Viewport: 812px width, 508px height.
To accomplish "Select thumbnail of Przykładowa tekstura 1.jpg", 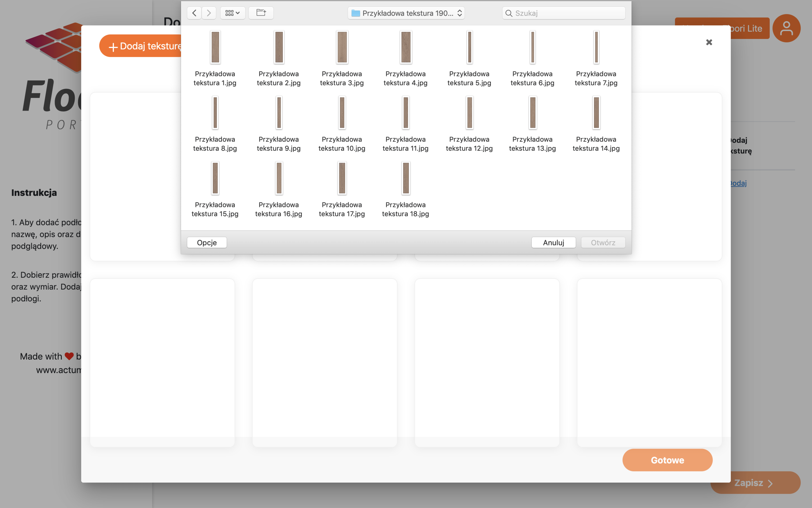I will (215, 47).
